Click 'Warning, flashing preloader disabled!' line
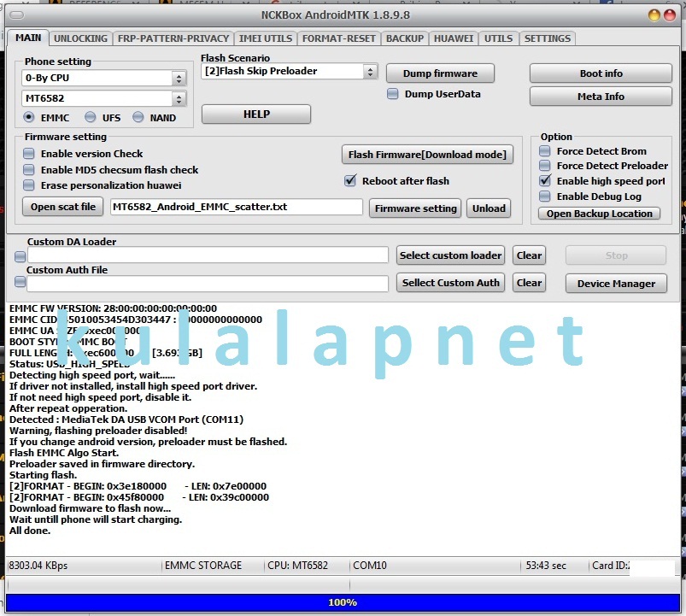 98,431
